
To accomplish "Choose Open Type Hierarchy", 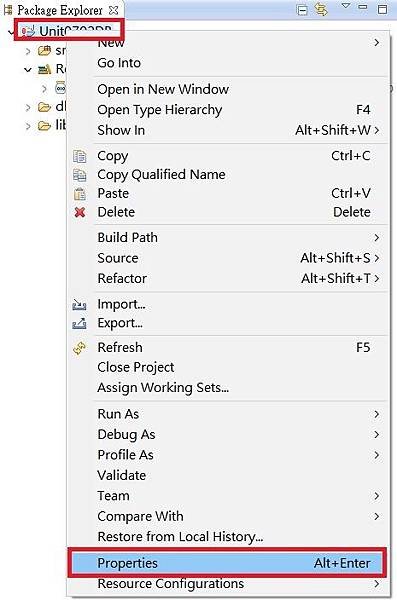I will [x=228, y=110].
